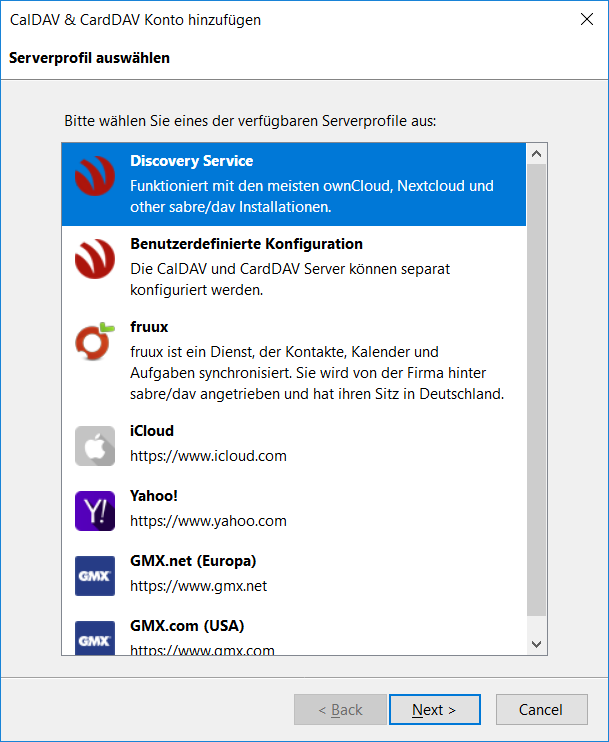The height and width of the screenshot is (742, 609).
Task: Cancel the account setup dialog
Action: (x=541, y=709)
